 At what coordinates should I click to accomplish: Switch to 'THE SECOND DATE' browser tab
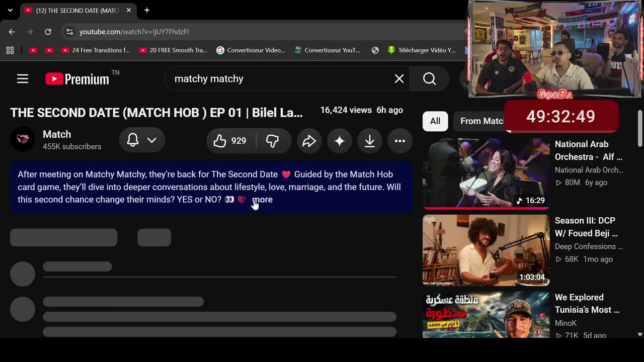click(78, 10)
